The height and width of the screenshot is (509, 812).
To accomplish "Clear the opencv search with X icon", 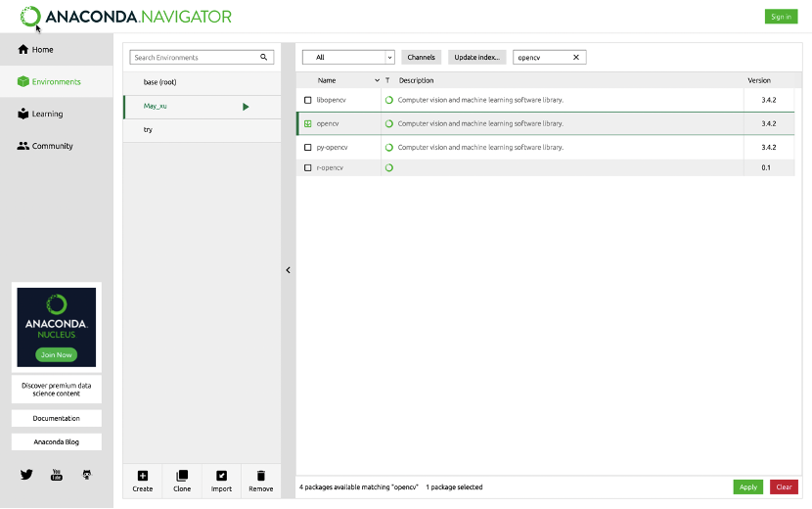I will (x=576, y=58).
